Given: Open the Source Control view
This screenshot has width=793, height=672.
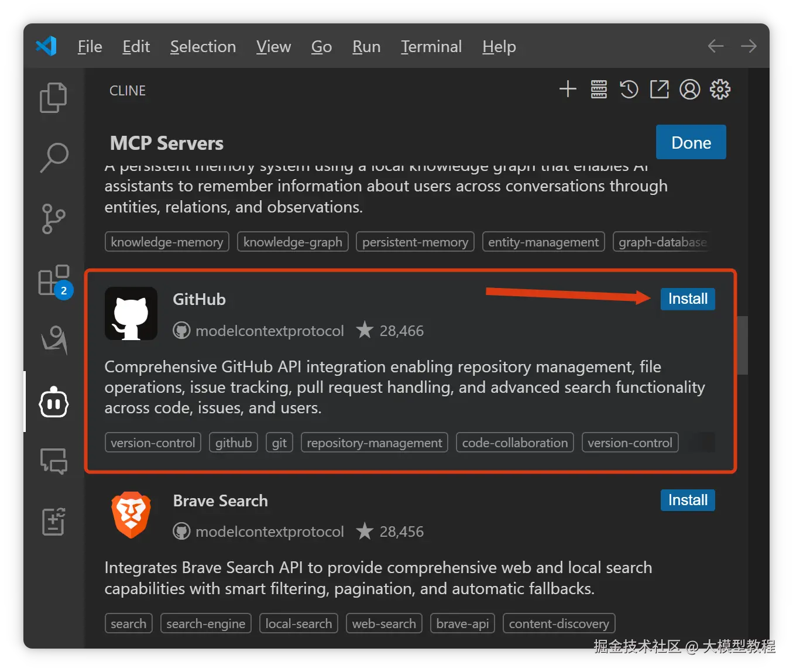Looking at the screenshot, I should pos(53,218).
